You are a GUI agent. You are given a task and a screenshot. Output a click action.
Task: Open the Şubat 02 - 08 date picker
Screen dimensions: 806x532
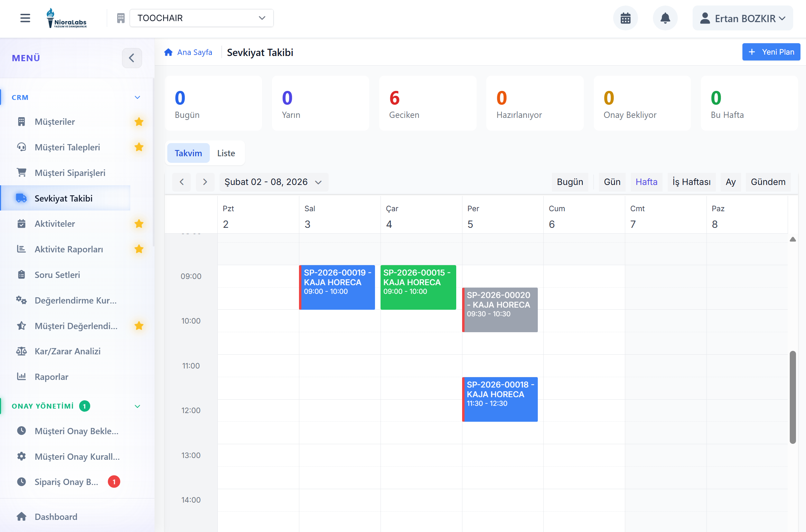[x=273, y=182]
